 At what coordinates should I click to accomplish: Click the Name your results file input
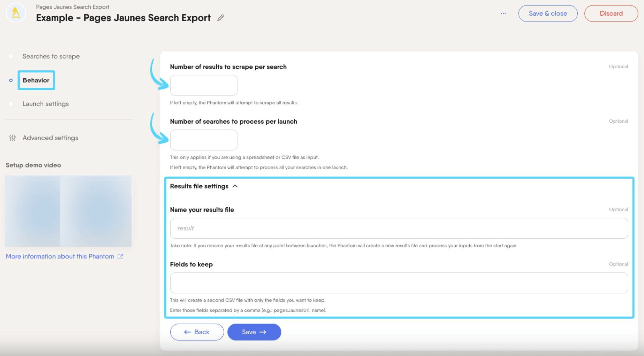tap(399, 228)
